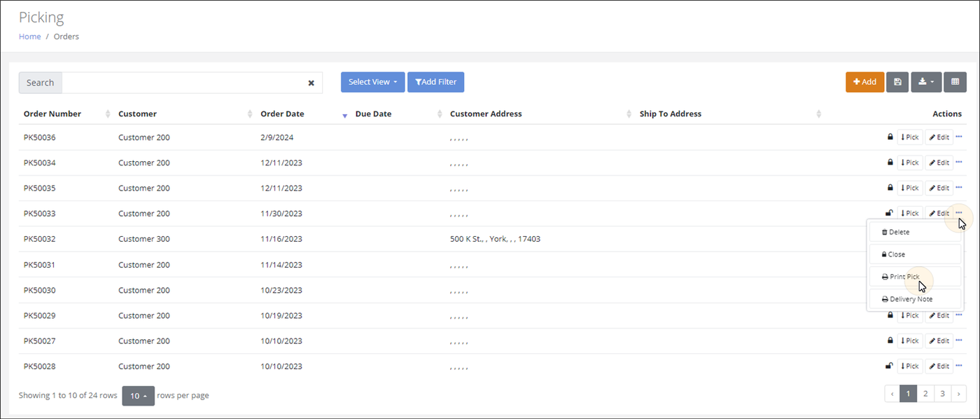Click the save view floppy disk icon
Viewport: 980px width, 419px height.
897,82
